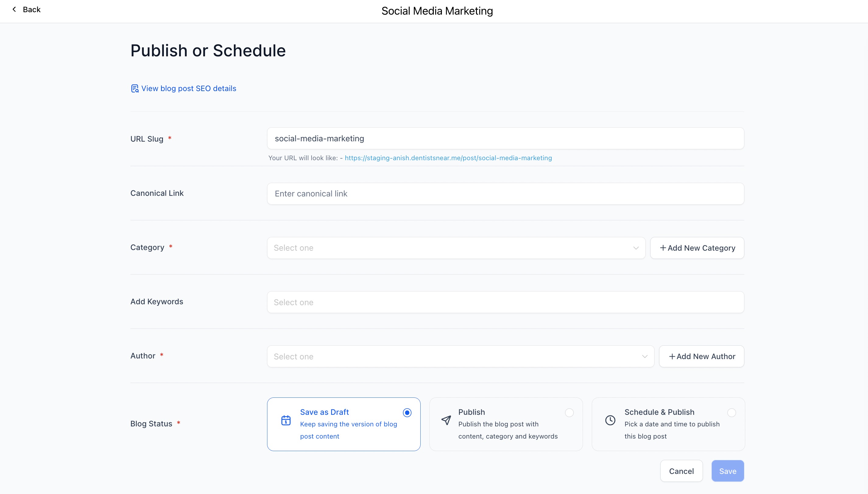
Task: Click the SEO details document-search icon
Action: [x=135, y=89]
